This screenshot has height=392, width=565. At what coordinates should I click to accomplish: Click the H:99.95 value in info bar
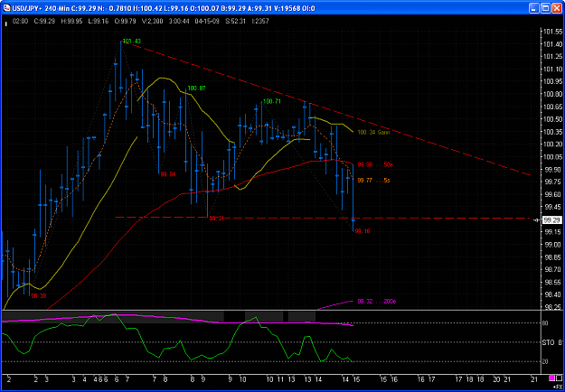tap(71, 22)
